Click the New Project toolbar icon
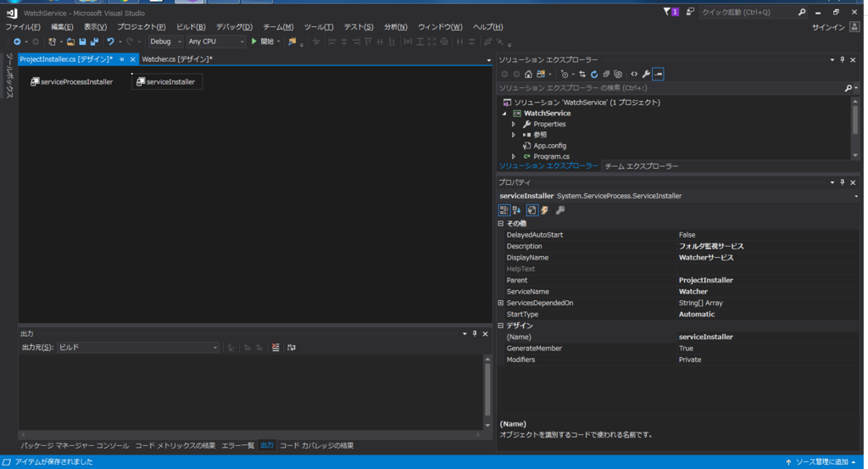Viewport: 868px width, 469px height. pyautogui.click(x=52, y=42)
